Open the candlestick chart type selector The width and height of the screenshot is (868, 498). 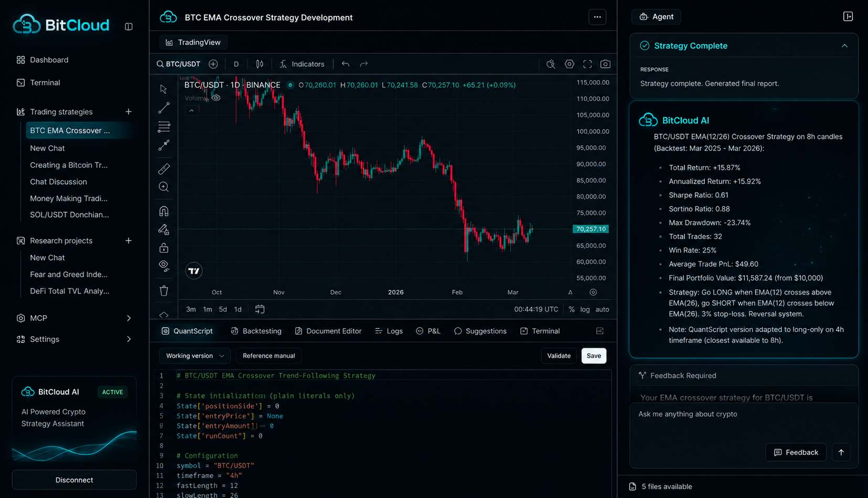tap(260, 64)
